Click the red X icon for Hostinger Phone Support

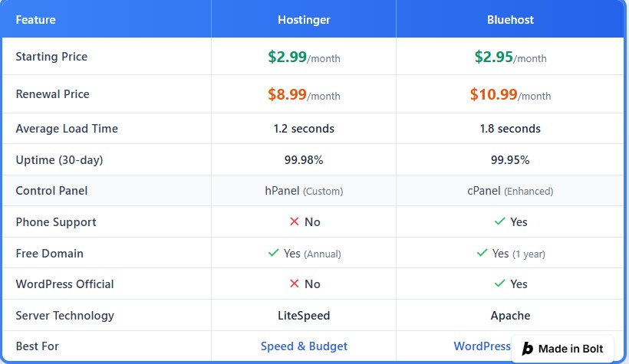(x=294, y=222)
